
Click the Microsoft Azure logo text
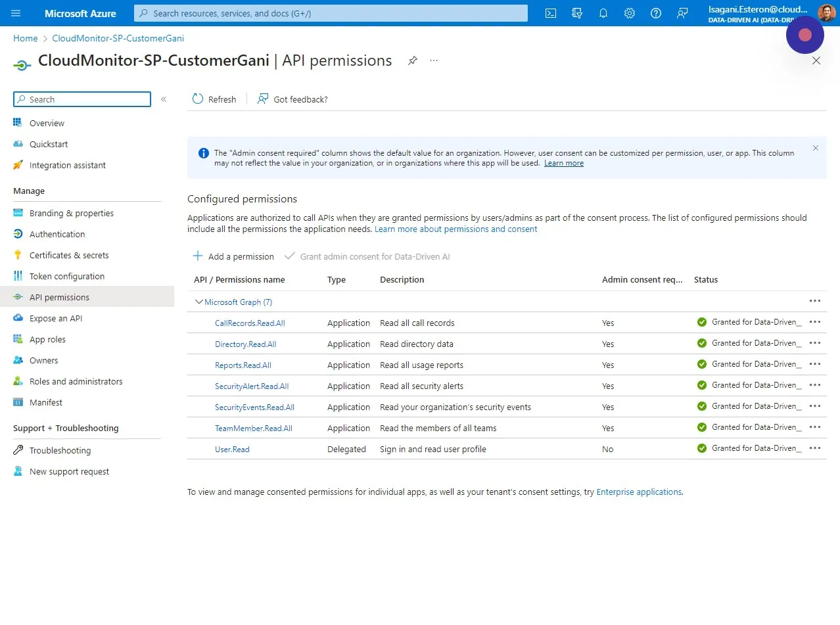click(x=80, y=13)
